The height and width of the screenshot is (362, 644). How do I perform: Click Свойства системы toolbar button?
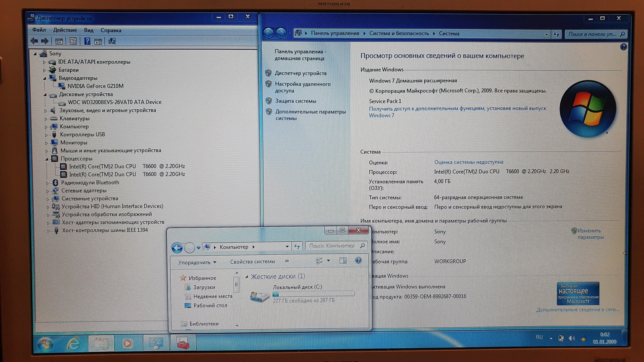point(253,261)
